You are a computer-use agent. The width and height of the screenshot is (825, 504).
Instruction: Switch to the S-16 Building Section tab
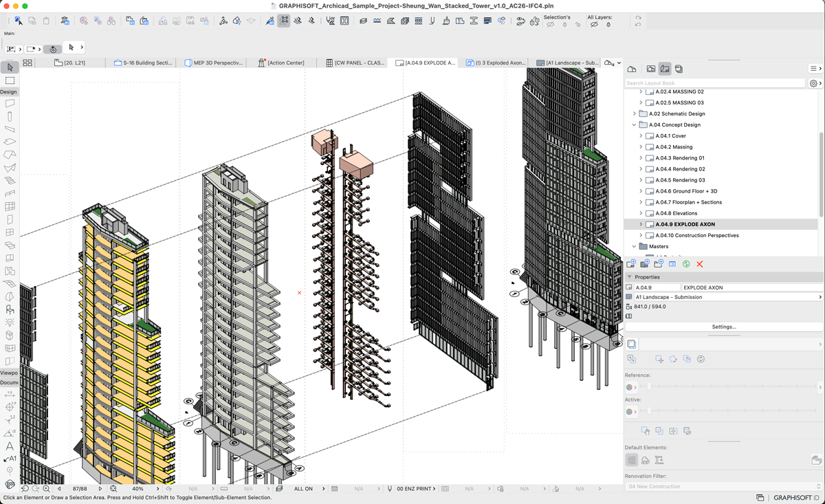[x=143, y=63]
